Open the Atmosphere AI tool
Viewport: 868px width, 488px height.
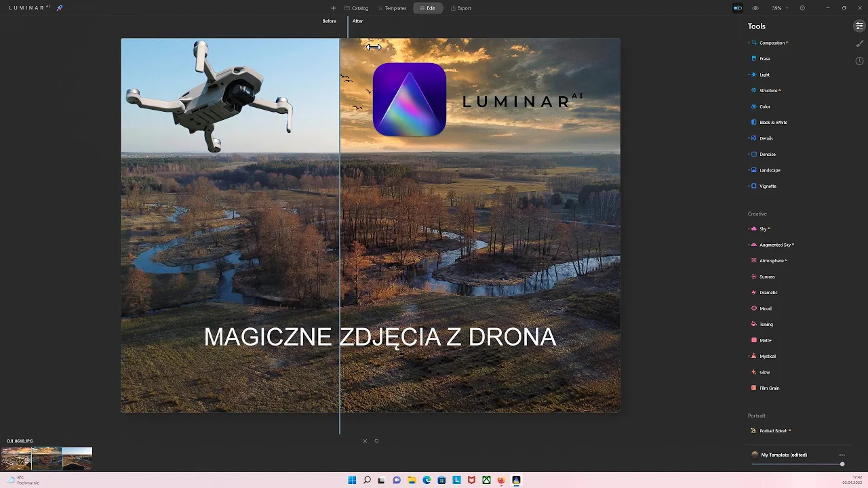tap(772, 261)
